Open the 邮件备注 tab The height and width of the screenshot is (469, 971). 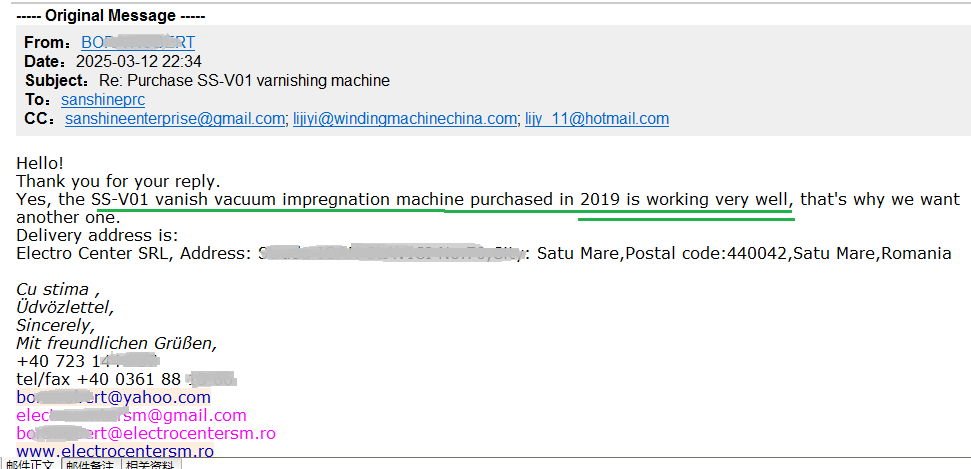(x=89, y=464)
